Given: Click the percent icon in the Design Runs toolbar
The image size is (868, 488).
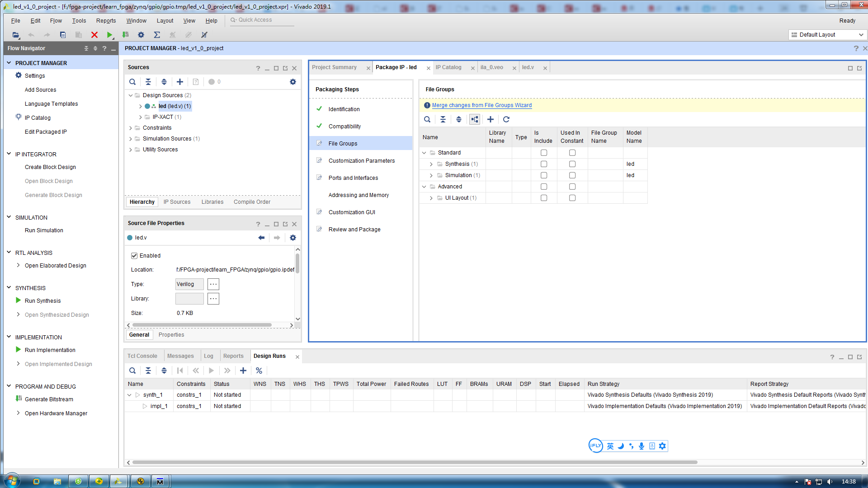Looking at the screenshot, I should coord(259,371).
